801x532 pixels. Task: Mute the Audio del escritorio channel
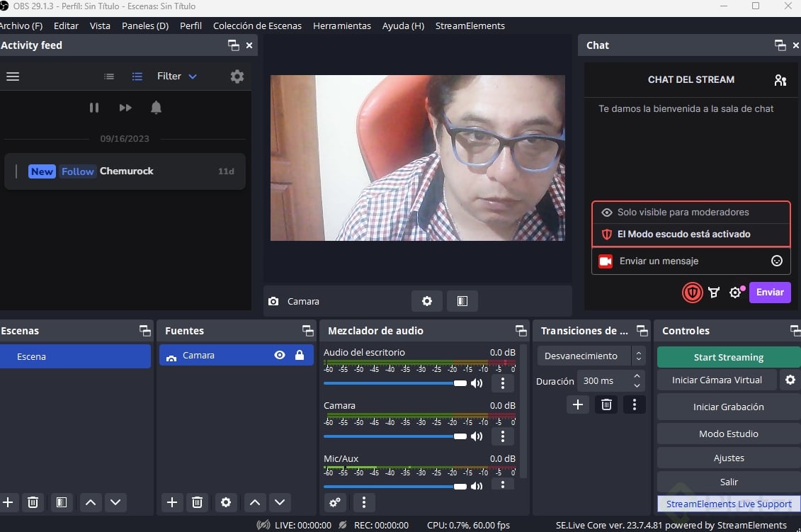click(477, 383)
